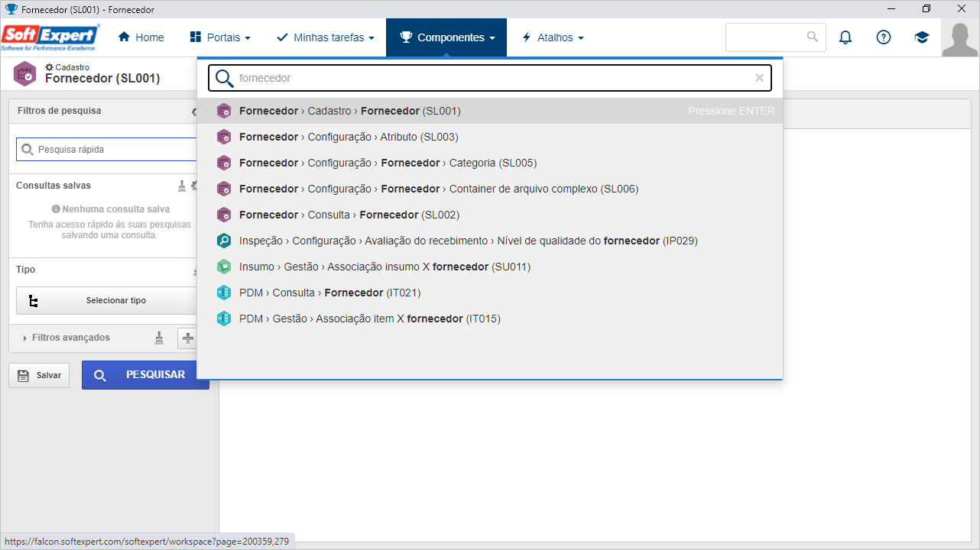The height and width of the screenshot is (550, 980).
Task: Click the top-right global search box
Action: pyautogui.click(x=775, y=37)
